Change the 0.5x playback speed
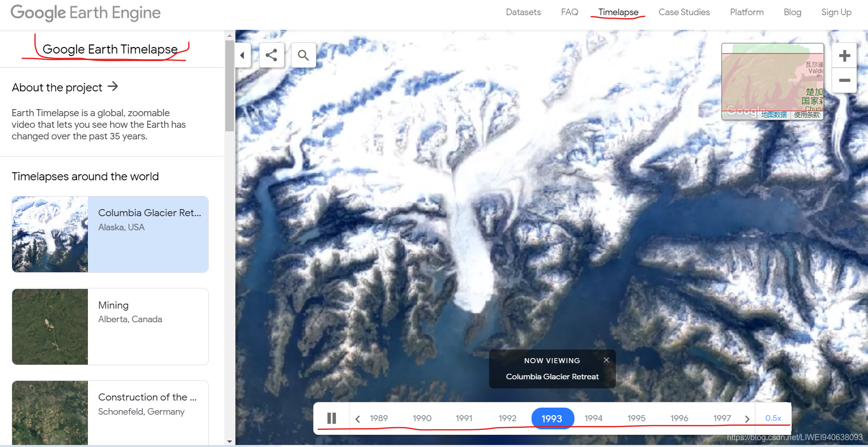Screen dimensions: 868x447 click(x=773, y=418)
